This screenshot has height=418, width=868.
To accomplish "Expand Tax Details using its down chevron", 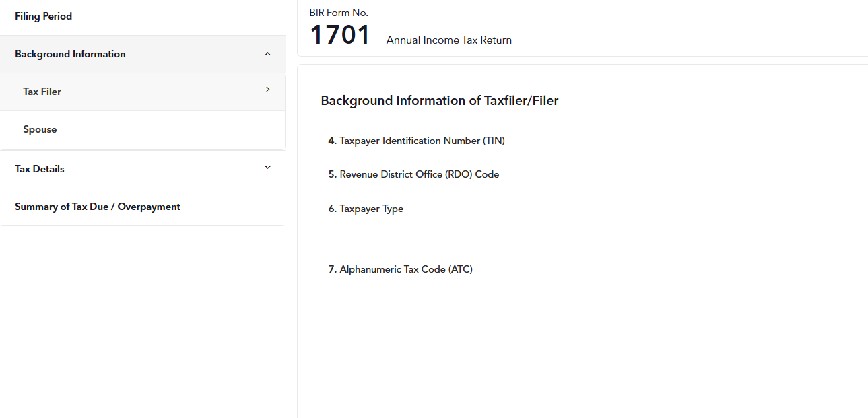I will coord(267,168).
